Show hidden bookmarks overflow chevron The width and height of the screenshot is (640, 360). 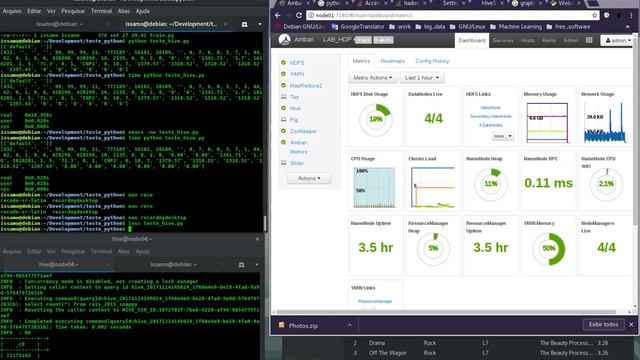click(x=628, y=27)
